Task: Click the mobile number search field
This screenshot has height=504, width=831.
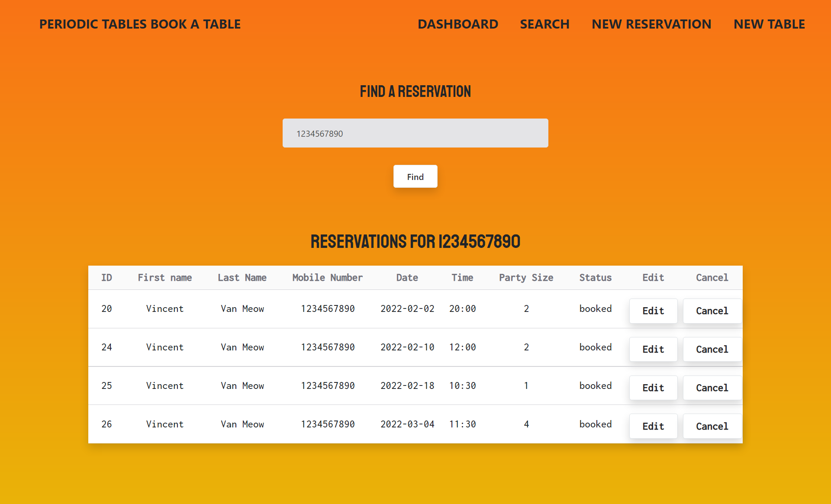Action: tap(415, 133)
